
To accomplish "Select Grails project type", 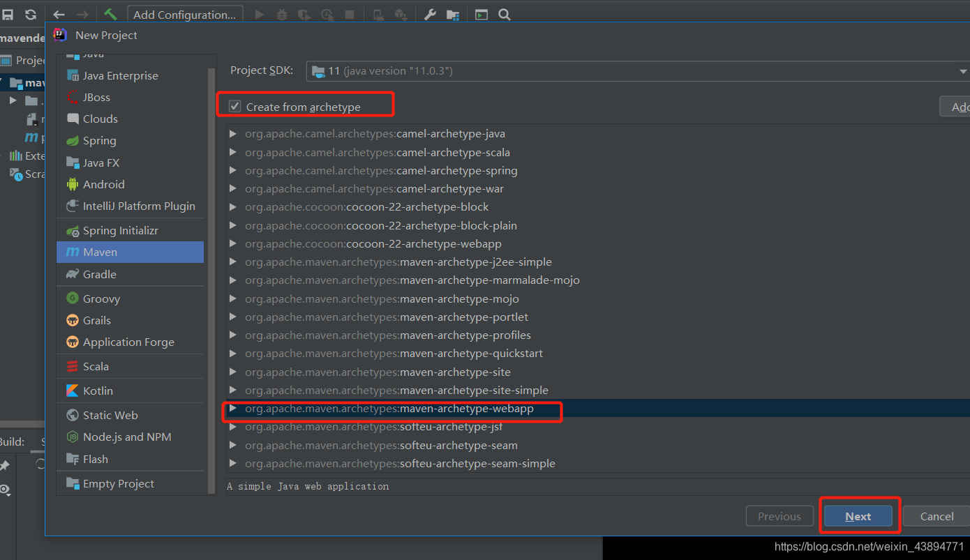I will 130,320.
